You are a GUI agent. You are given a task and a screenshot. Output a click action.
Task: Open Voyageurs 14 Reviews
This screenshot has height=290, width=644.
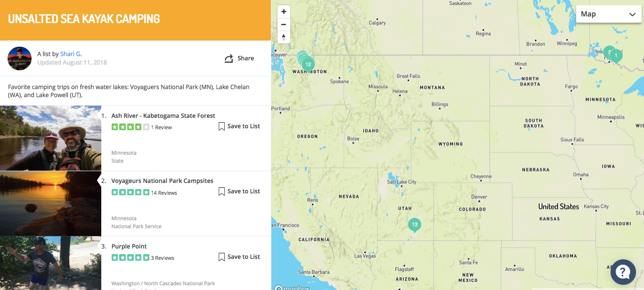pyautogui.click(x=164, y=193)
